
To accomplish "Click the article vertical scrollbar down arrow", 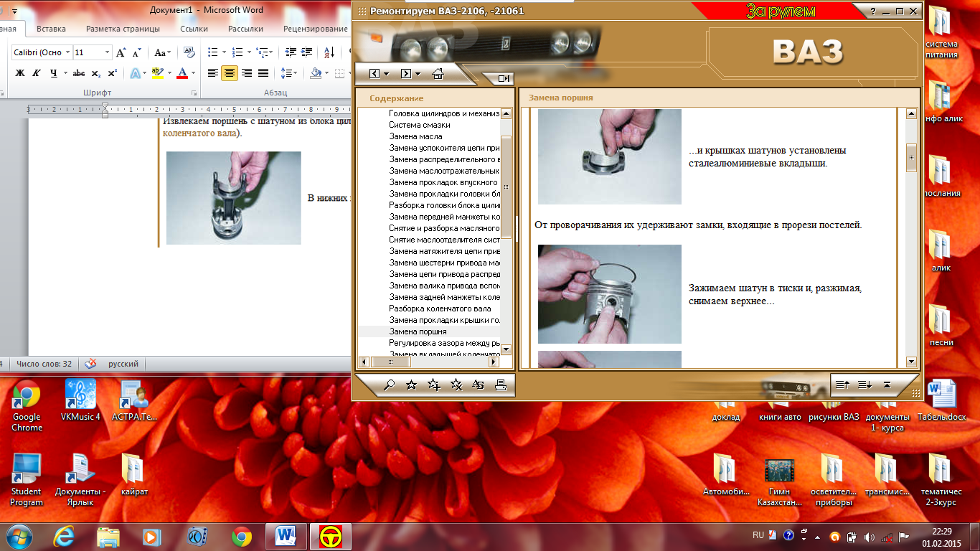I will click(x=911, y=362).
